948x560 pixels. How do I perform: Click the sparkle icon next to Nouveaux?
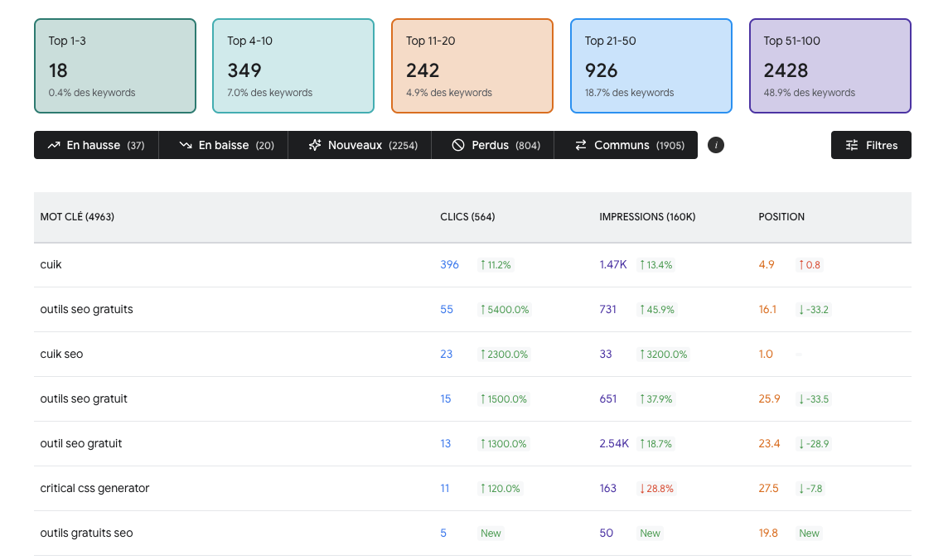315,145
